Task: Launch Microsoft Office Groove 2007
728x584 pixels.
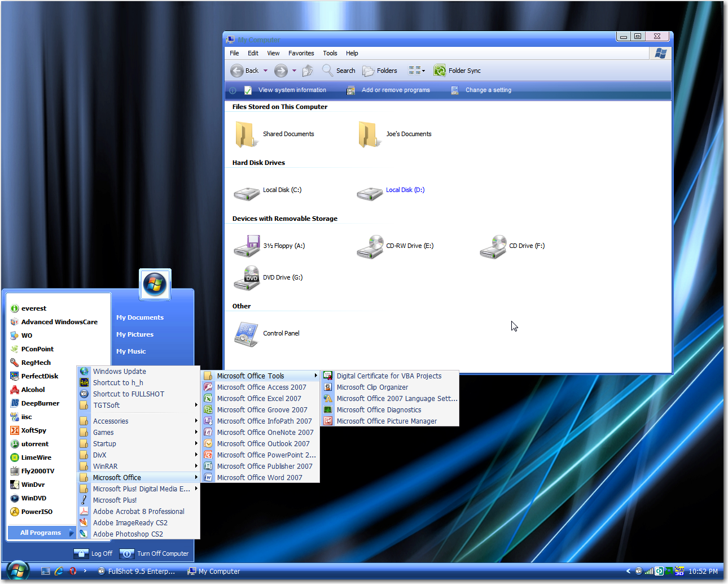Action: 261,410
